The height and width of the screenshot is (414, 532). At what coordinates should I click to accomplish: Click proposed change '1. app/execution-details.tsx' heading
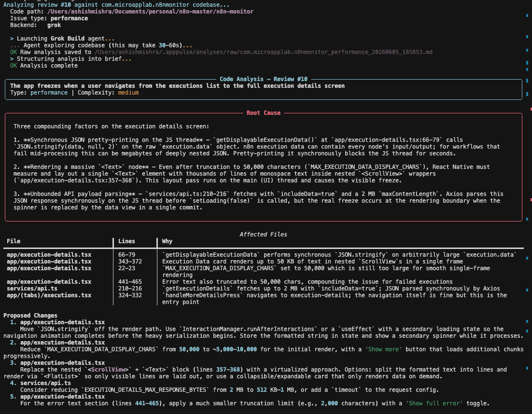pos(57,322)
